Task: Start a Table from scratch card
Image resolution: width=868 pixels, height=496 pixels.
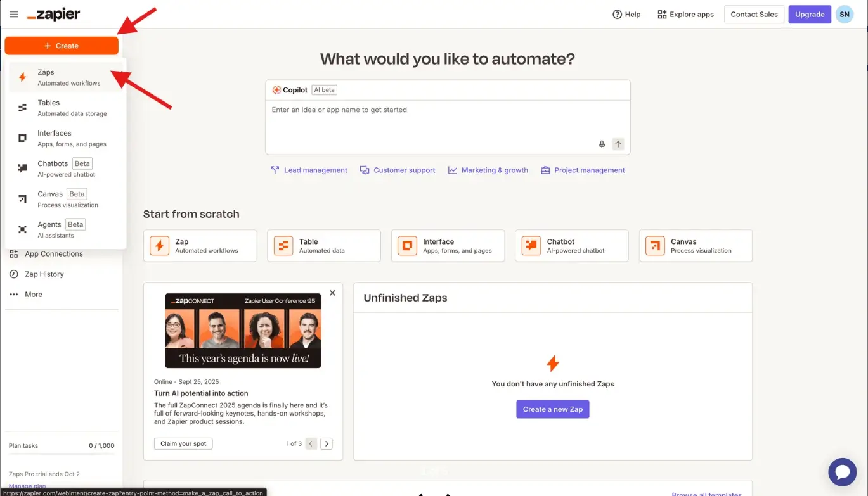Action: coord(324,246)
